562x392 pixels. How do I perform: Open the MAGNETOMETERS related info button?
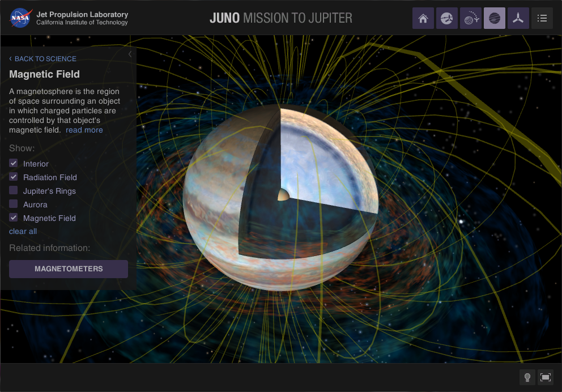tap(69, 269)
